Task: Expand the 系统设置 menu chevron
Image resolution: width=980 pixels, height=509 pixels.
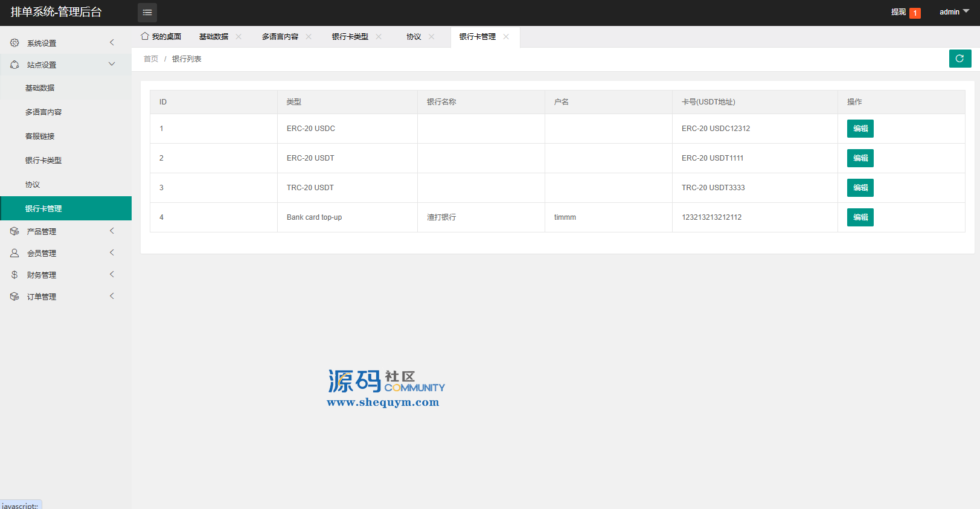Action: 112,42
